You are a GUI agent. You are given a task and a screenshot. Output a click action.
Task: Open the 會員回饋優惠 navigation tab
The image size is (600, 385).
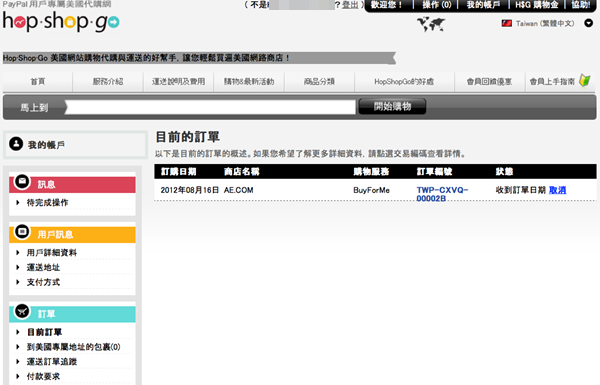click(x=489, y=82)
